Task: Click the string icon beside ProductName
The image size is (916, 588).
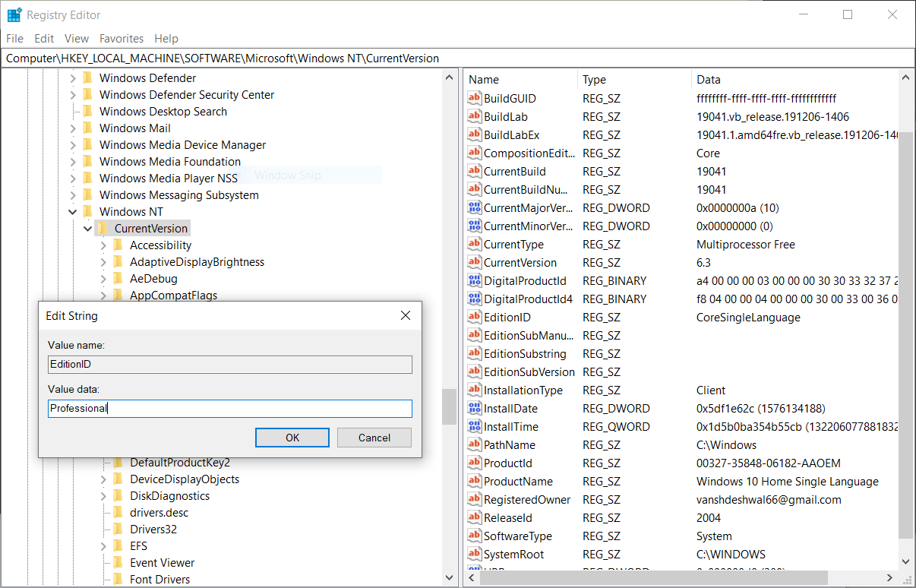Action: click(x=475, y=482)
